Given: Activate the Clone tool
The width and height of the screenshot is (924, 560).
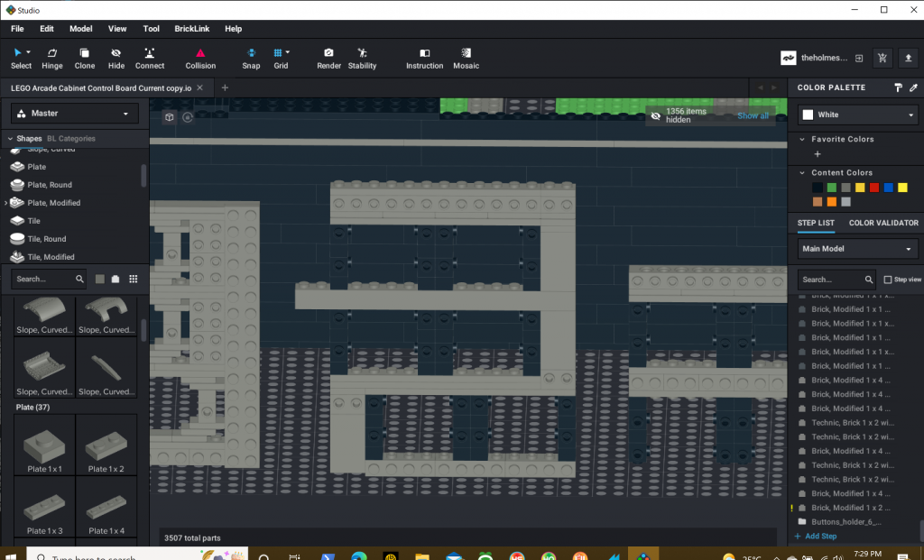Looking at the screenshot, I should tap(84, 57).
